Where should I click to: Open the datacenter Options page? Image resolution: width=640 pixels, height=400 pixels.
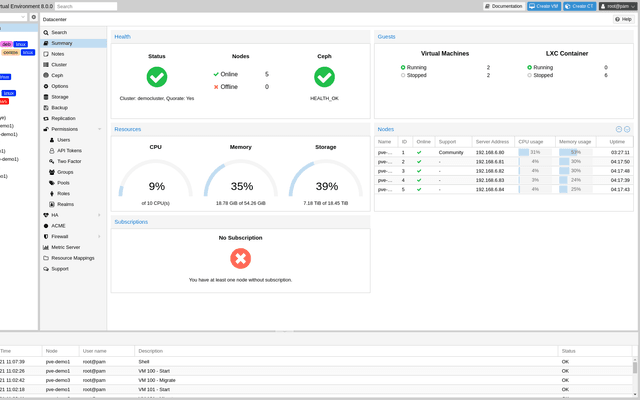click(73, 86)
